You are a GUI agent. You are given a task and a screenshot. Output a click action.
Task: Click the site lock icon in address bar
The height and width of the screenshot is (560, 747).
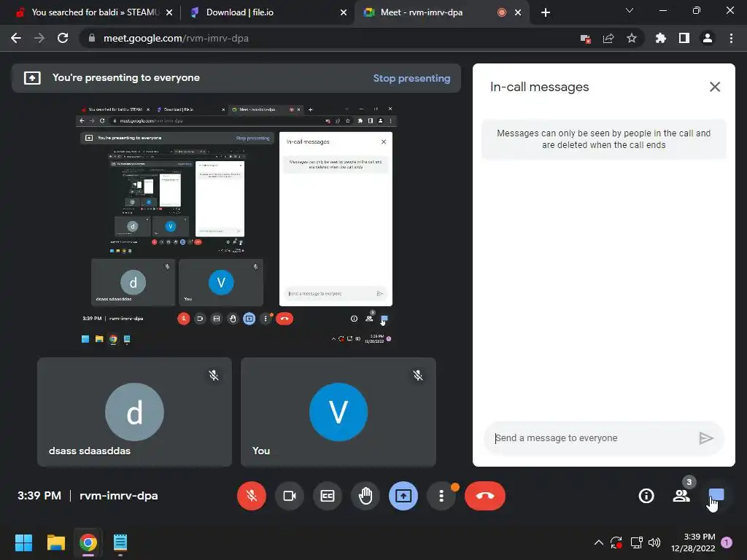[91, 38]
